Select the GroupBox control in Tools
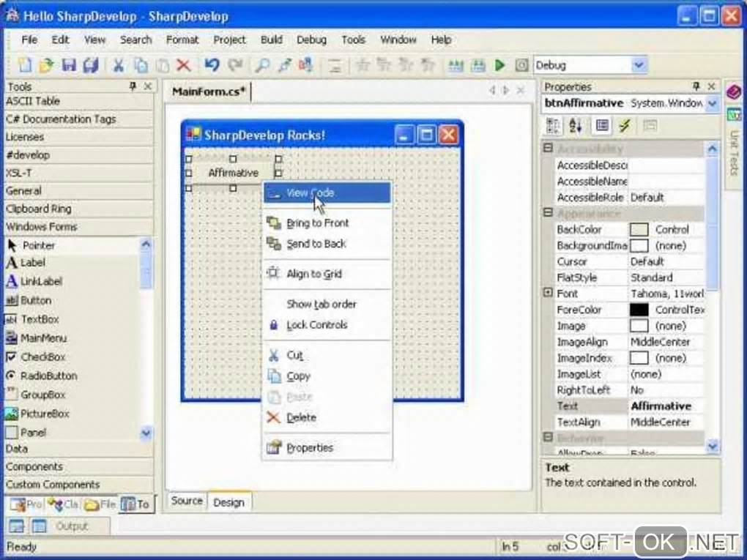This screenshot has height=560, width=747. coord(73,395)
